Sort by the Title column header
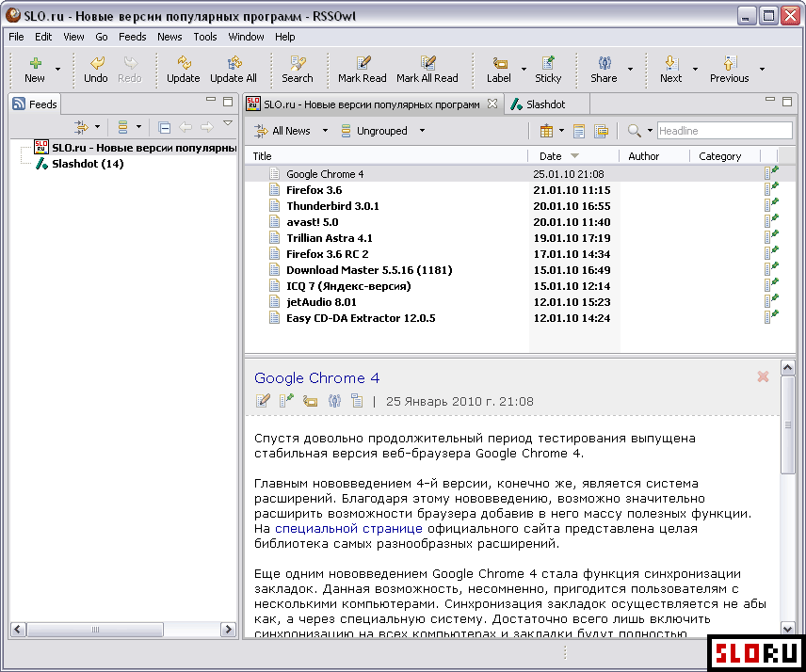The height and width of the screenshot is (672, 806). point(386,156)
